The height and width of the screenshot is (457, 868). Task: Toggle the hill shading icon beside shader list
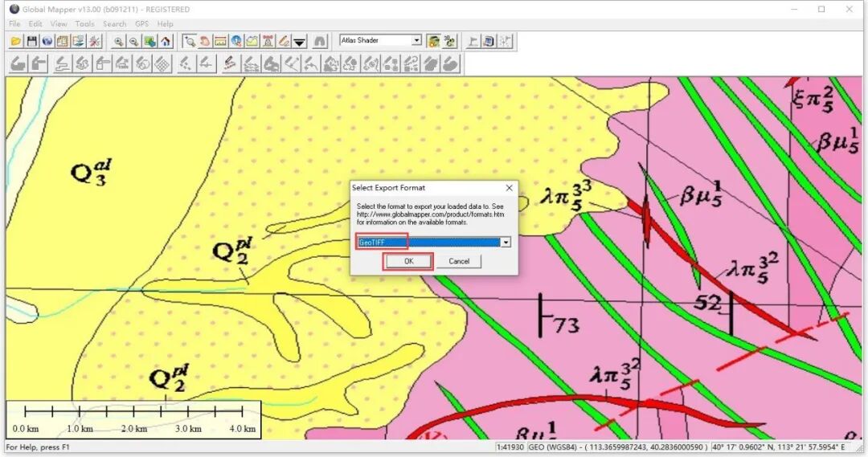click(434, 41)
